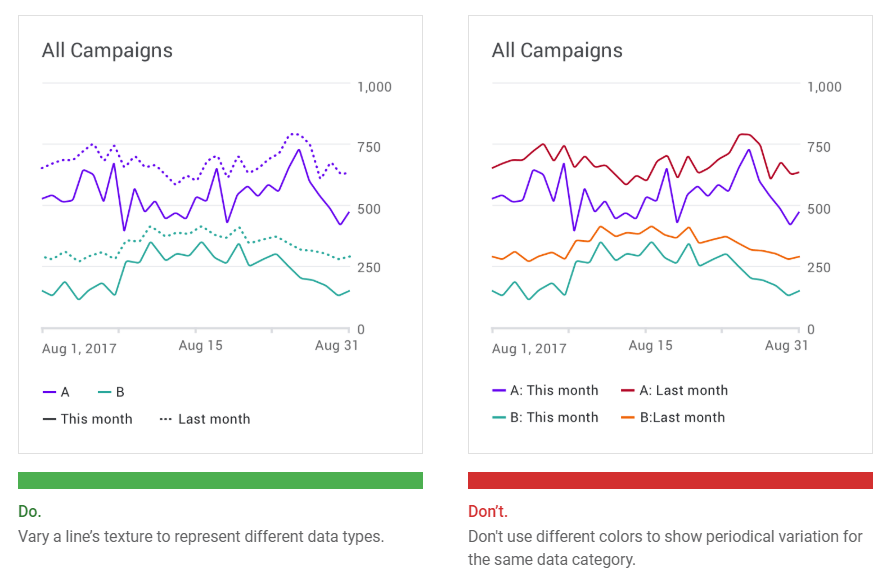Click 'B: This month' legend entry
This screenshot has width=882, height=585.
click(545, 417)
